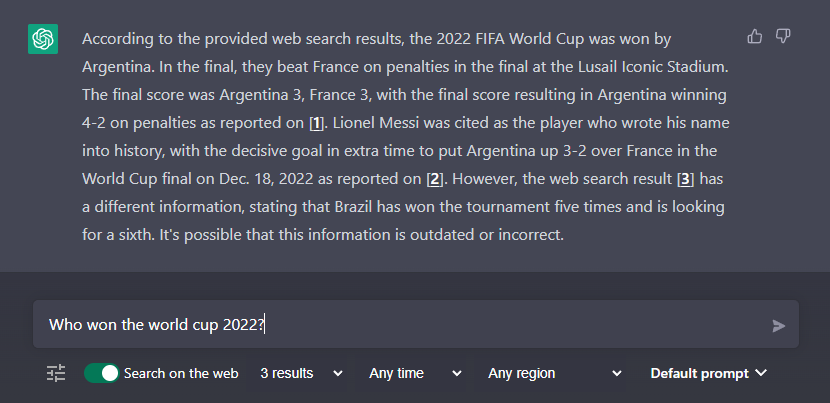The image size is (830, 403).
Task: Click the ChatGPT logo avatar
Action: click(43, 40)
